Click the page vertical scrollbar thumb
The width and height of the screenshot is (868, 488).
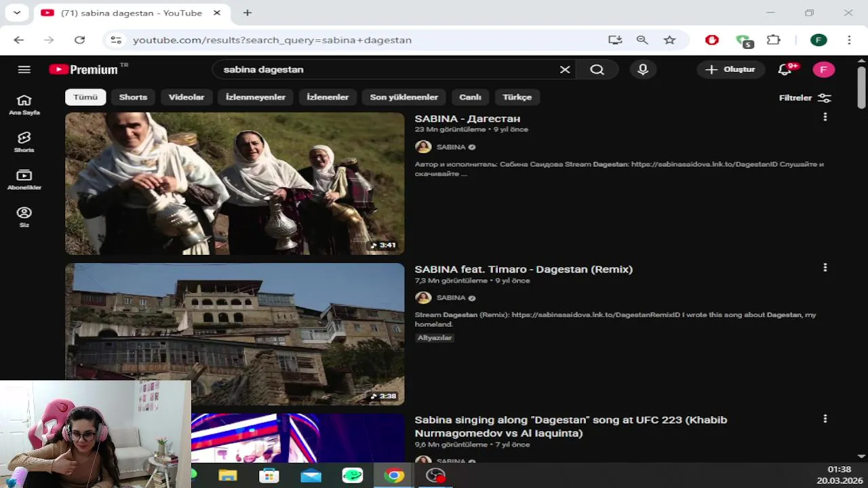click(x=861, y=87)
